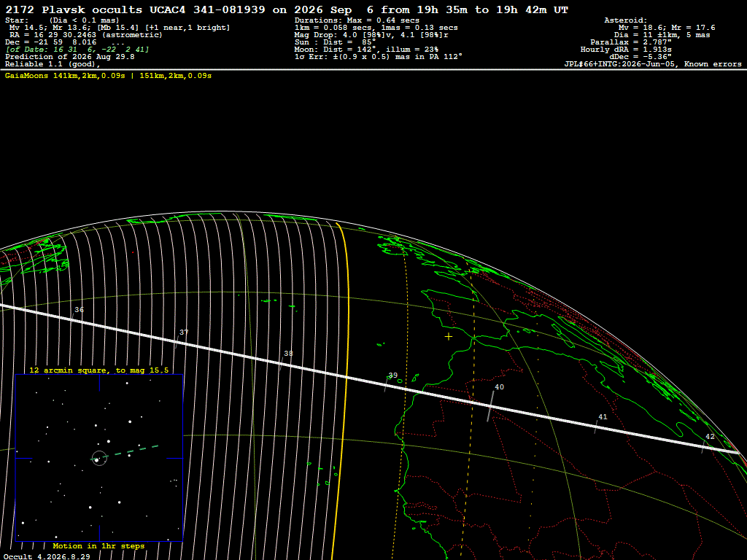Click the yellow plus crosshair on map
The height and width of the screenshot is (560, 747).
(x=449, y=337)
